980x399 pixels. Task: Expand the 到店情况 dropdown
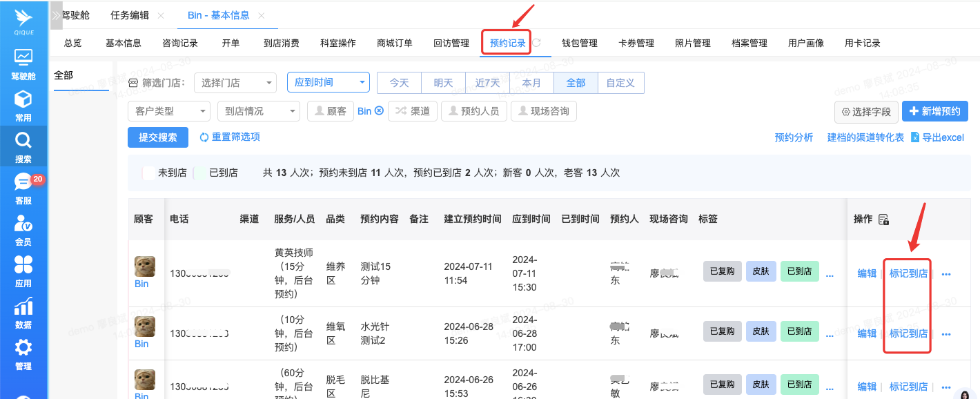258,111
